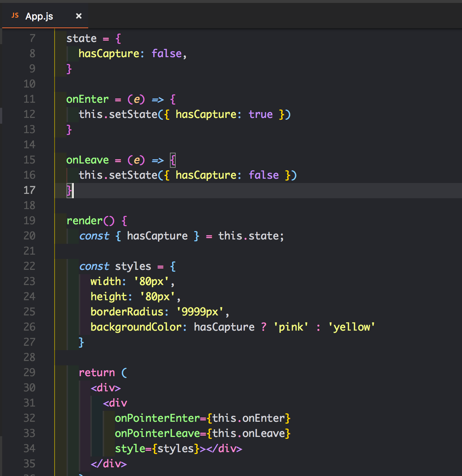Click the 'styles' variable declaration

tap(133, 266)
